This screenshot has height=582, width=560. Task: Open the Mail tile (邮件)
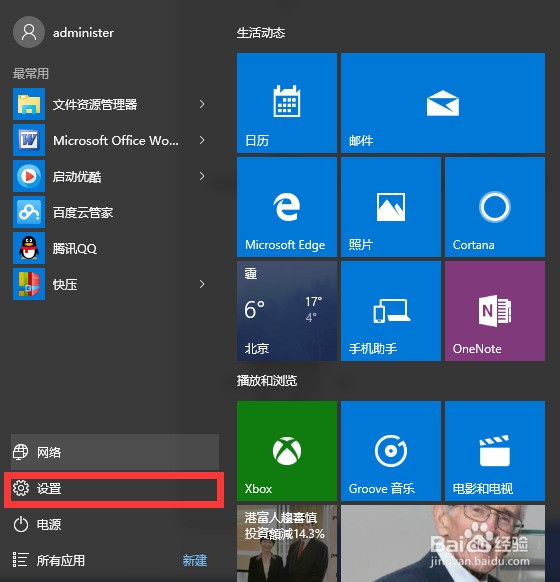[443, 103]
